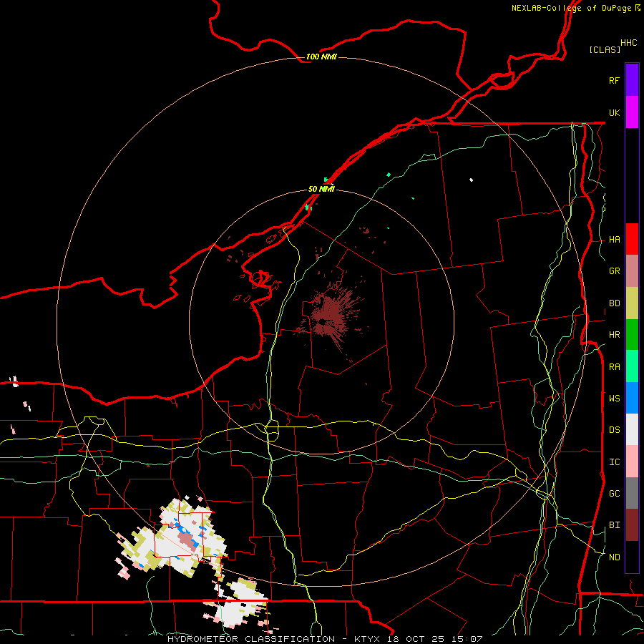Click the '50 NMI' range ring label
The width and height of the screenshot is (644, 644).
321,190
